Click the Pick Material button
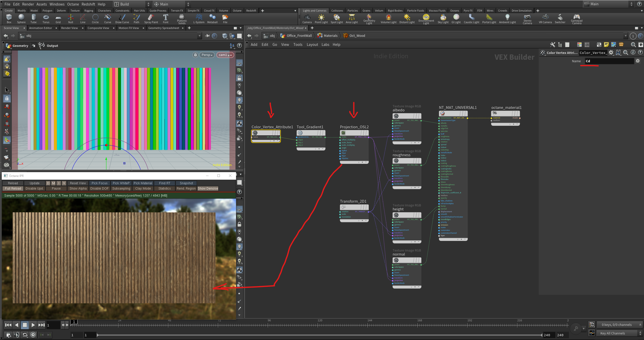Screen dimensions: 644x340 [x=143, y=183]
